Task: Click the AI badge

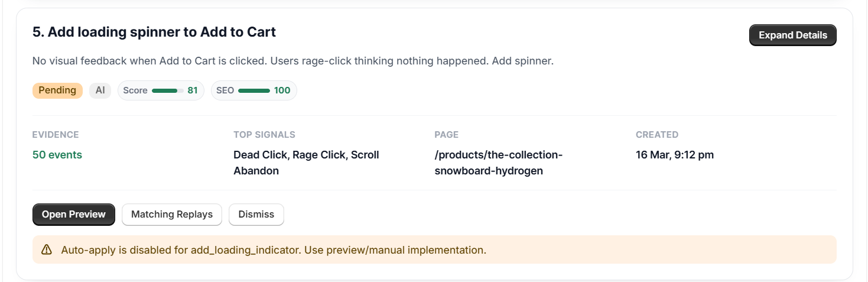Action: (x=100, y=90)
